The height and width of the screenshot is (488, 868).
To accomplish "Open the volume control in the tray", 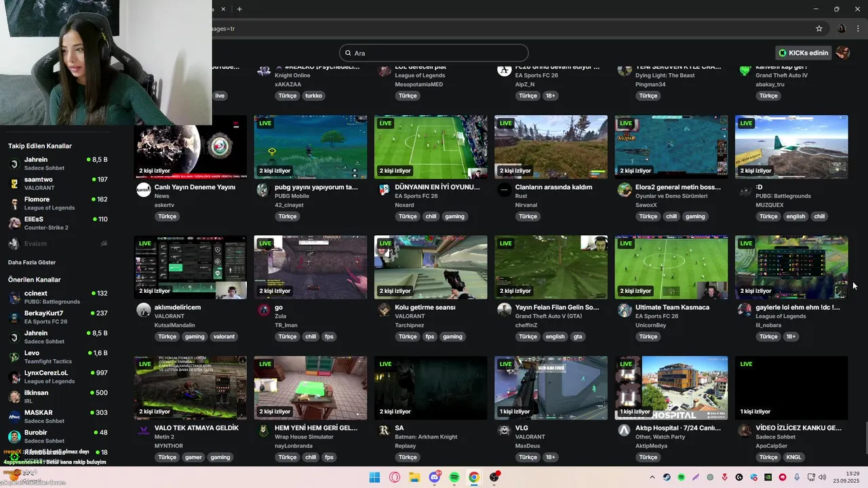I will [x=823, y=477].
